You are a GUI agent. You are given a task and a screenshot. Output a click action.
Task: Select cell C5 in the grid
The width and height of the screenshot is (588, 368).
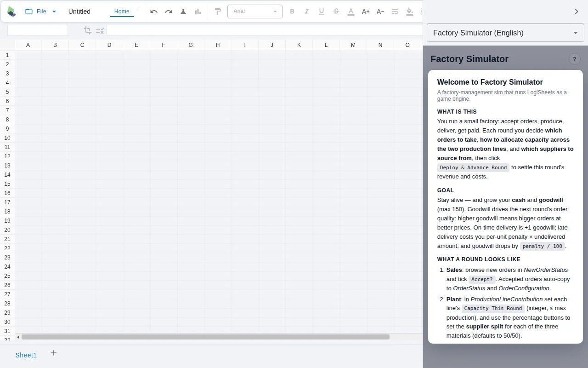82,92
